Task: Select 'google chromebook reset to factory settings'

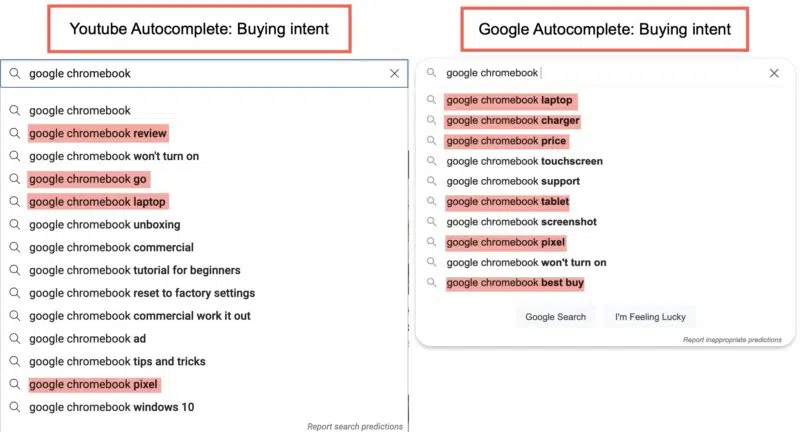Action: [x=141, y=293]
